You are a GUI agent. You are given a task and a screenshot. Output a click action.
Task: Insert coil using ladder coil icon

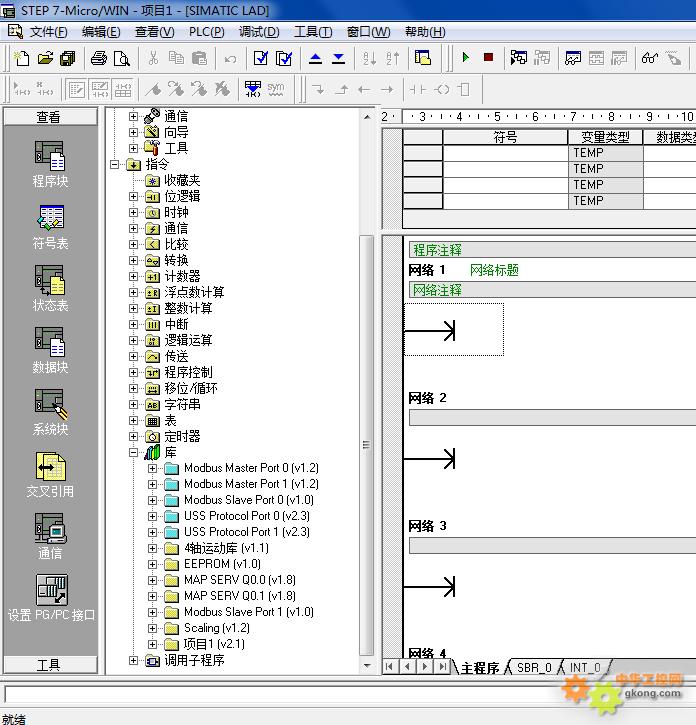point(442,89)
